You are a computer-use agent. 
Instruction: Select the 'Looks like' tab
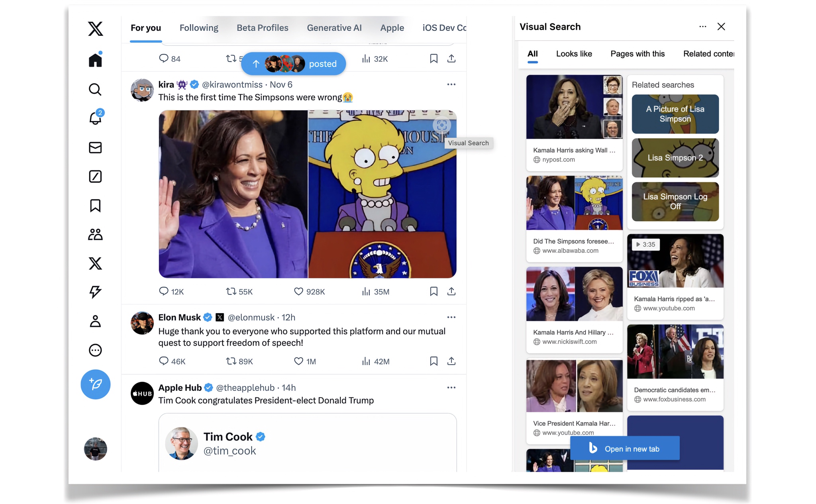click(x=573, y=54)
